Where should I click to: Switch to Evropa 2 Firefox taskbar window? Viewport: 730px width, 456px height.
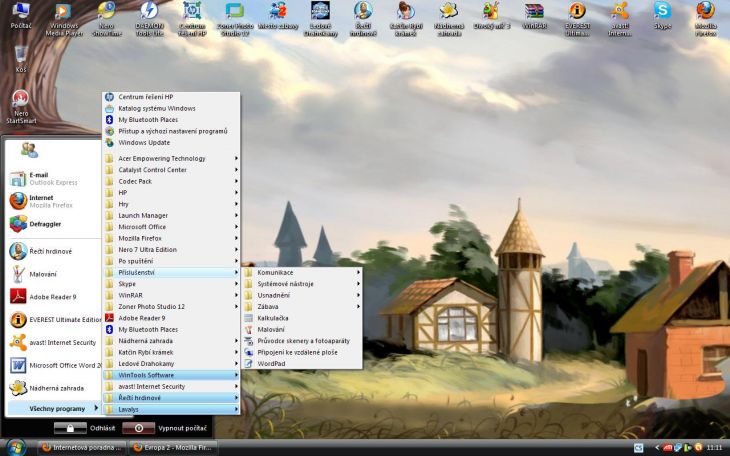point(174,448)
